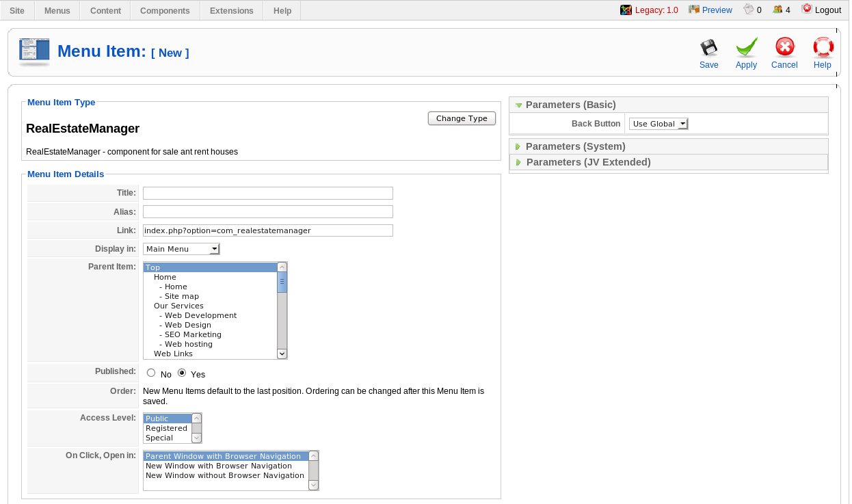Screen dimensions: 852x504
Task: Click the Help lifebuoy icon
Action: [823, 48]
